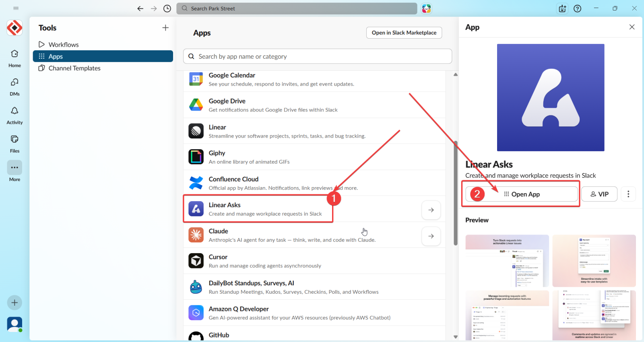Open the Help question mark icon

click(x=578, y=8)
